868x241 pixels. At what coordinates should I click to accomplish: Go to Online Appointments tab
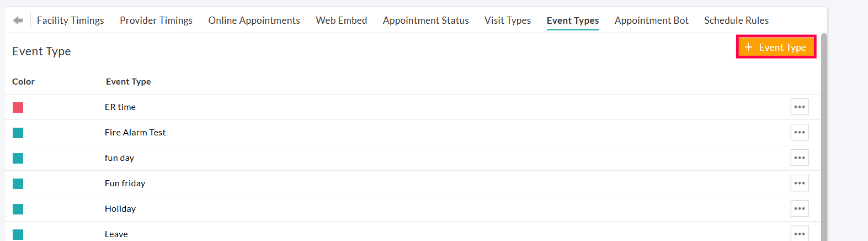(254, 20)
